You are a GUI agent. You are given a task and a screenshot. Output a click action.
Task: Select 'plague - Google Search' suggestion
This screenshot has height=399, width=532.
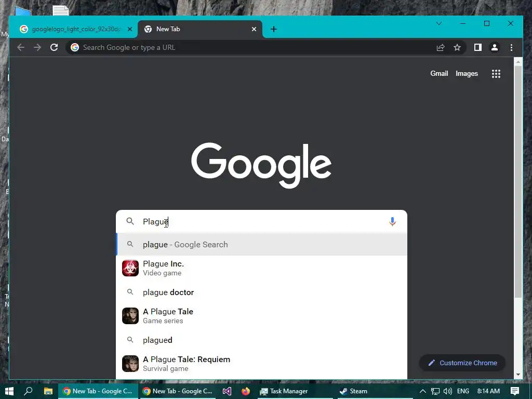pyautogui.click(x=262, y=244)
